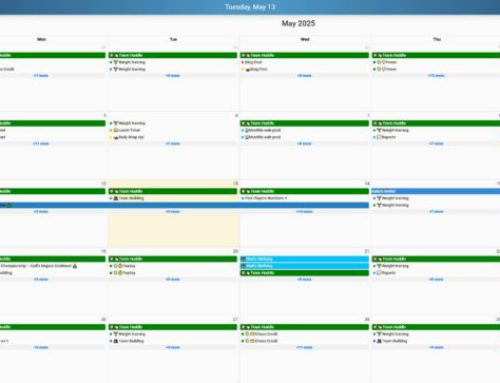Show more events link for Thursday May 15
Screen dimensions: 500x383
[436, 212]
